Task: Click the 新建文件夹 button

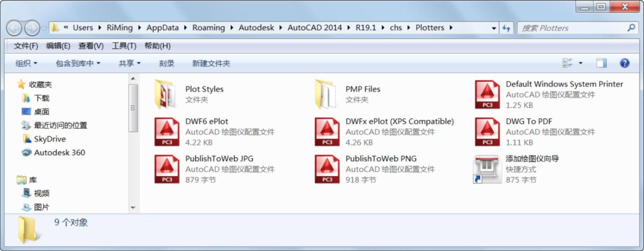Action: pos(211,63)
